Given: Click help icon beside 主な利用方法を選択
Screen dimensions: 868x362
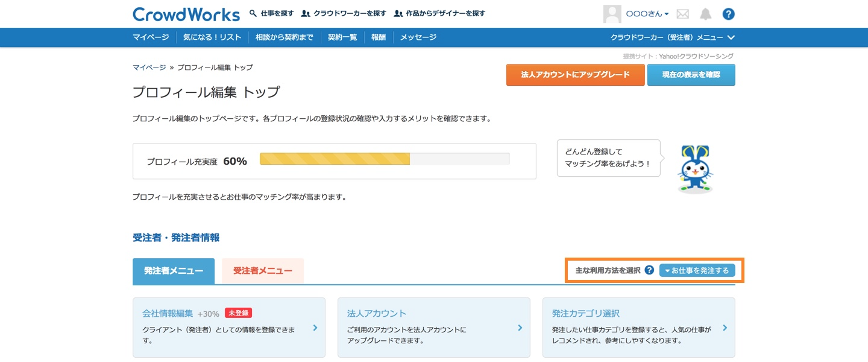Looking at the screenshot, I should 649,270.
